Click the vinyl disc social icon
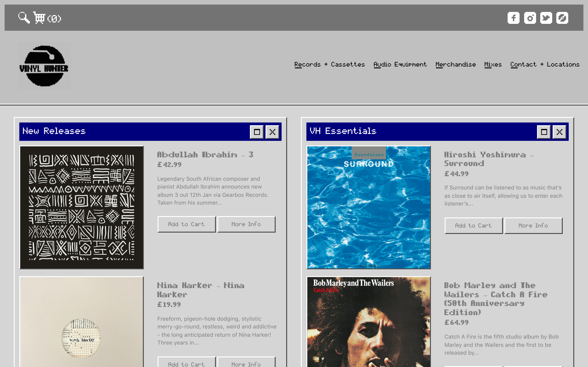This screenshot has height=367, width=588. [x=562, y=18]
